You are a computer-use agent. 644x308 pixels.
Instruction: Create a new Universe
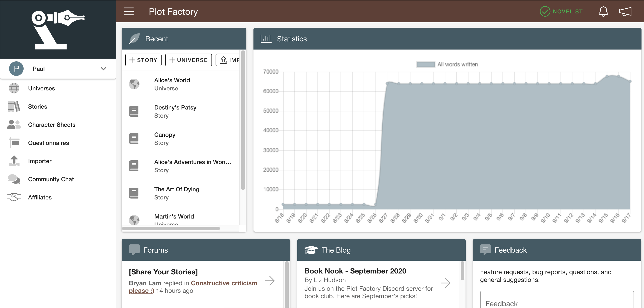[x=189, y=60]
